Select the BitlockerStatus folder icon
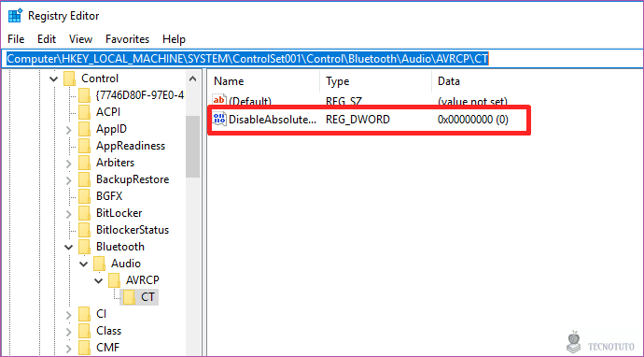Screen dimensions: 644x357 (84, 230)
